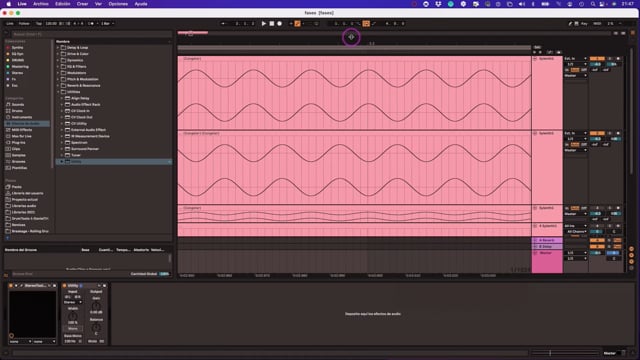Screen dimensions: 640x360
Task: Open the Plantillas browser category
Action: pyautogui.click(x=19, y=168)
